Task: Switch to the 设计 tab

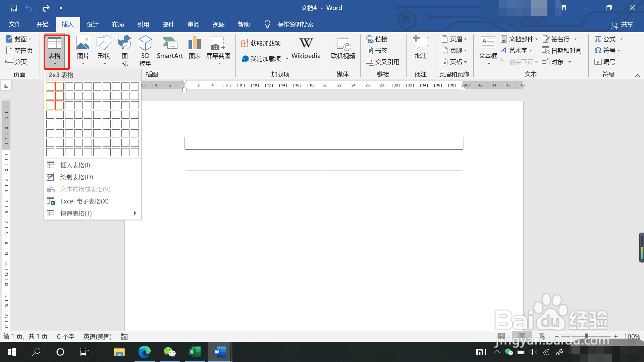Action: 93,24
